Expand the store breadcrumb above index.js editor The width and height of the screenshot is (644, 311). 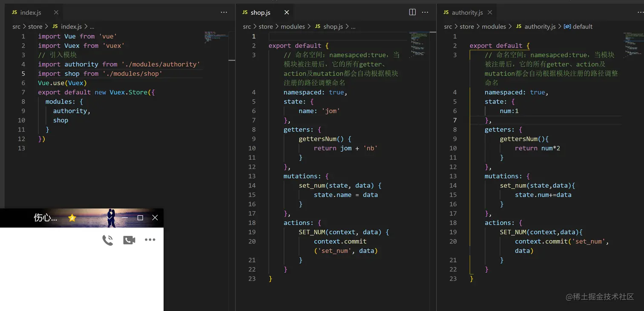coord(35,26)
